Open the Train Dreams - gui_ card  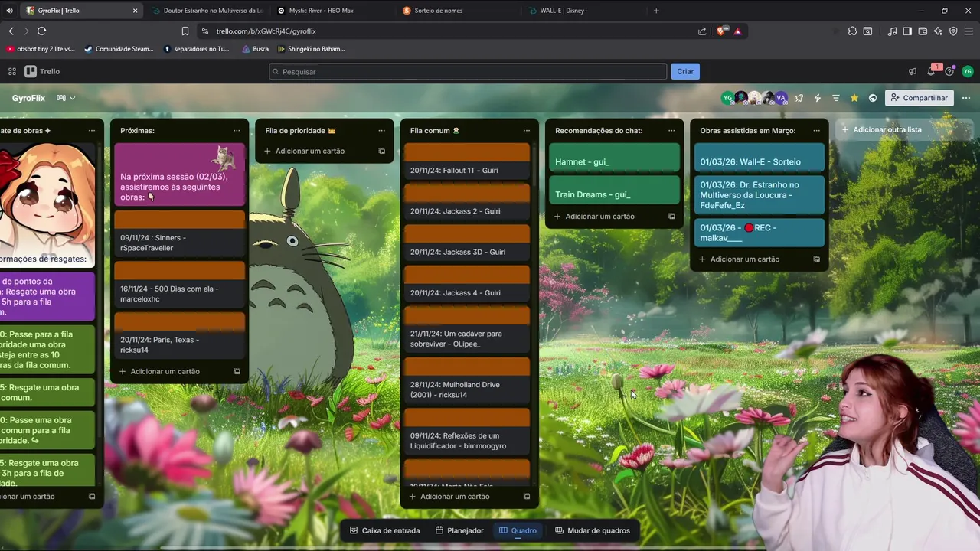[614, 191]
